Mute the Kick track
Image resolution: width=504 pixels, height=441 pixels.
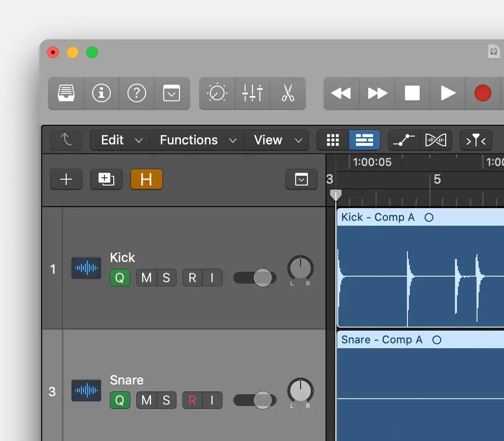146,278
